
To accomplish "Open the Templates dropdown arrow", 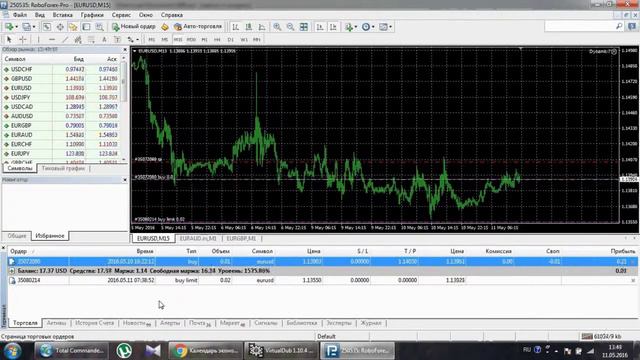I will point(391,27).
